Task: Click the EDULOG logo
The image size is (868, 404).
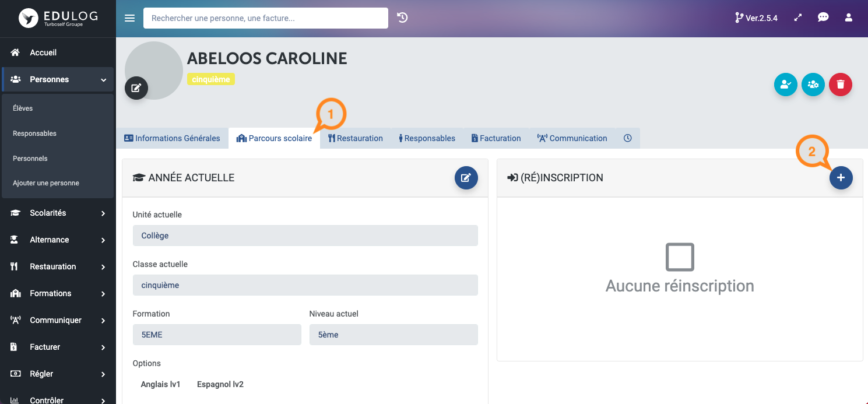Action: coord(58,18)
